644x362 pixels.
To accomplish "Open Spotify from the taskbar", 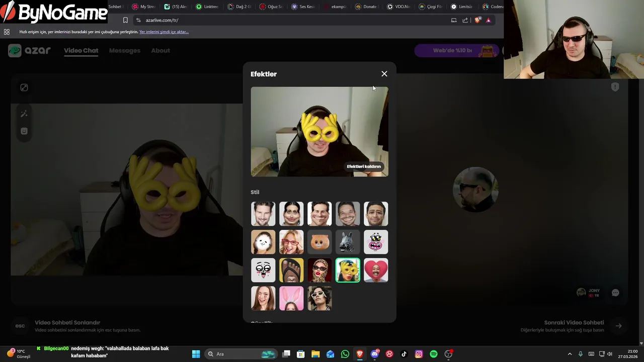I will pos(434,354).
